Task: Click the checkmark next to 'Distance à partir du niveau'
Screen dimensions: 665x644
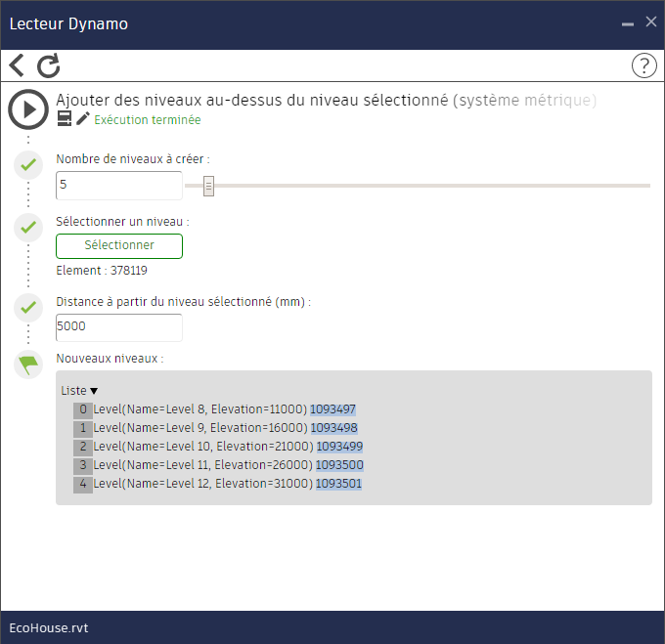Action: click(28, 307)
